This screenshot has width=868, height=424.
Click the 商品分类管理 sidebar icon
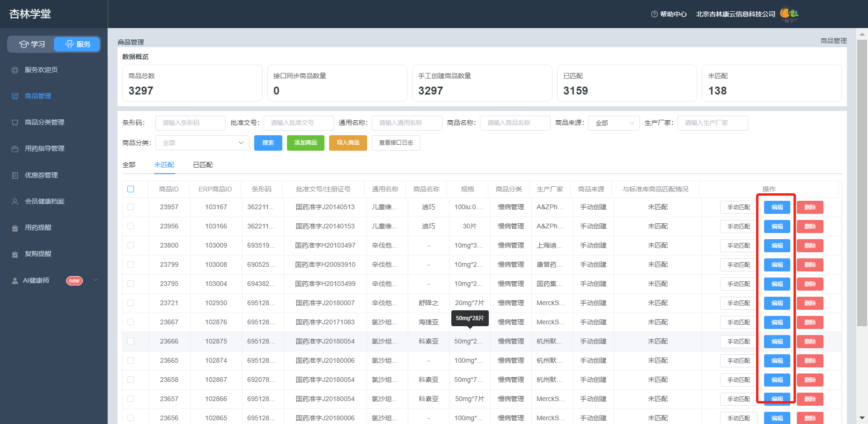(x=15, y=123)
